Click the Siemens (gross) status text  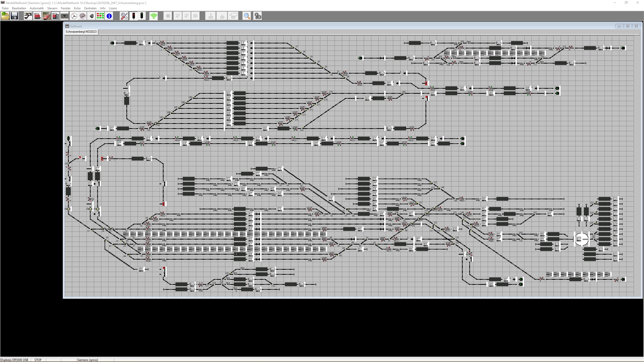tap(88, 360)
